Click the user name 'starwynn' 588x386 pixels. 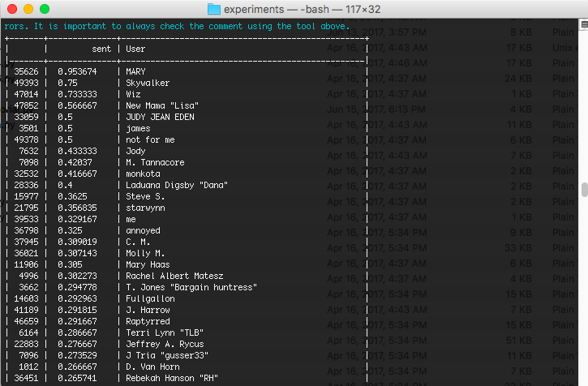[145, 208]
